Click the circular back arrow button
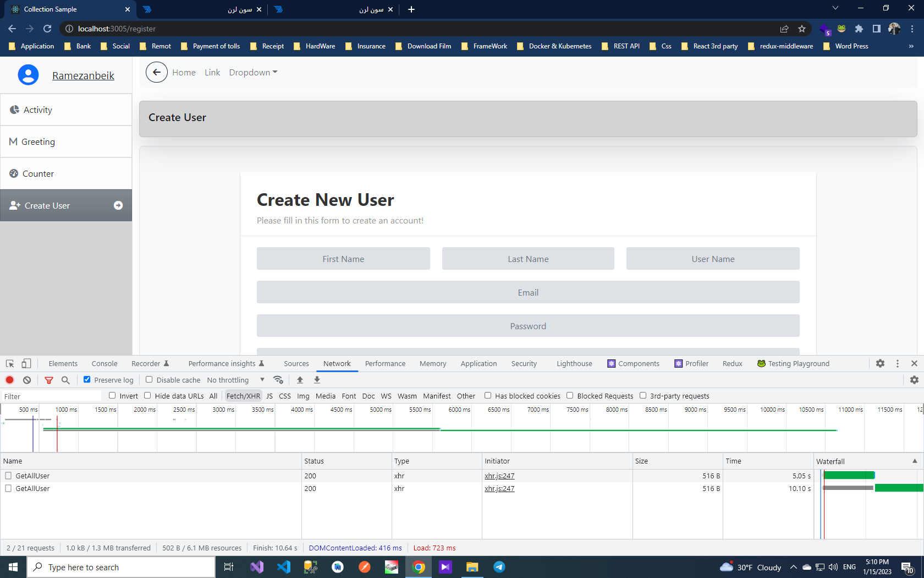 (157, 72)
